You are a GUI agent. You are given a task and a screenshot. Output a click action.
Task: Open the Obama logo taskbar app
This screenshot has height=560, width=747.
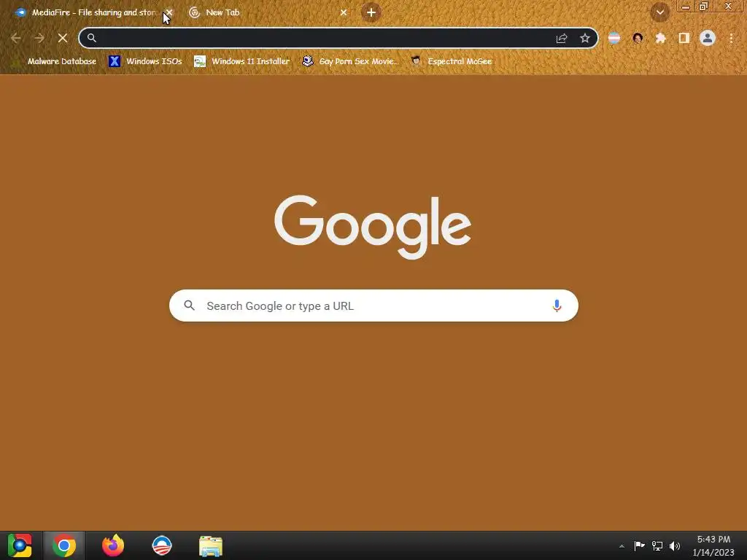click(x=161, y=545)
